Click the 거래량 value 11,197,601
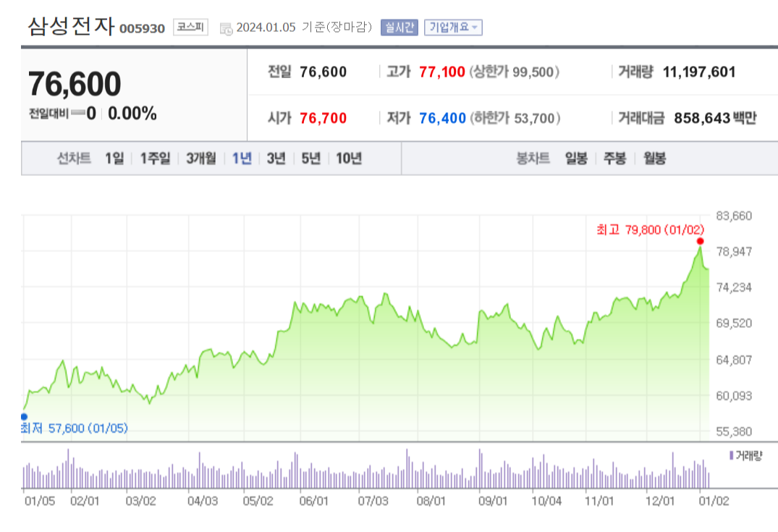 (699, 72)
